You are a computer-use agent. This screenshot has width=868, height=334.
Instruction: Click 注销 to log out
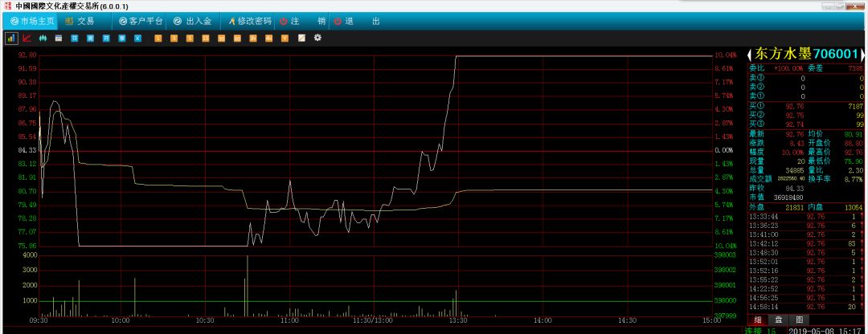tap(302, 21)
